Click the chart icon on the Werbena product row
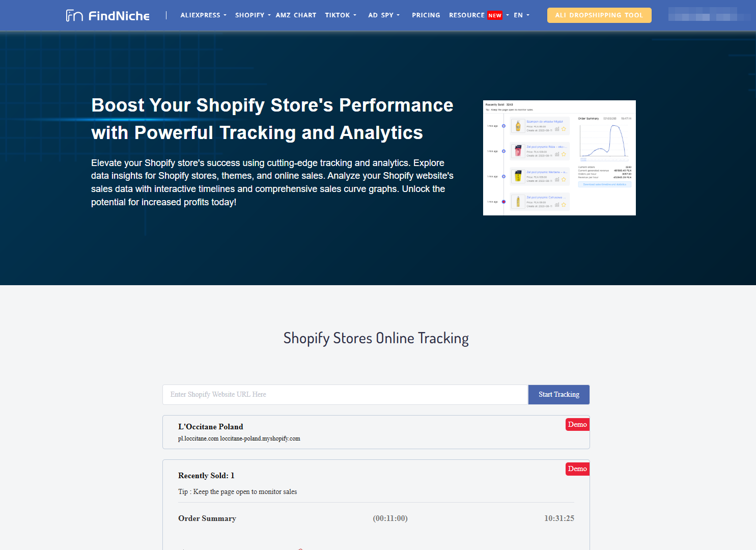 click(x=557, y=179)
